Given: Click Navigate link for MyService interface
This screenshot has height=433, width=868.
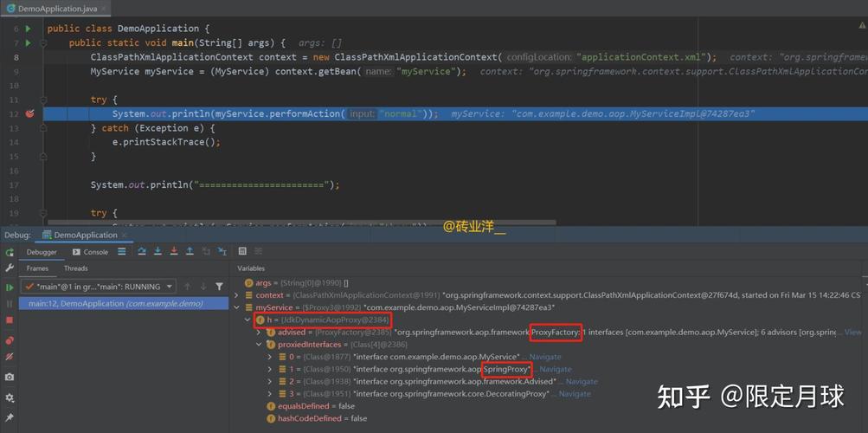Looking at the screenshot, I should [x=544, y=357].
